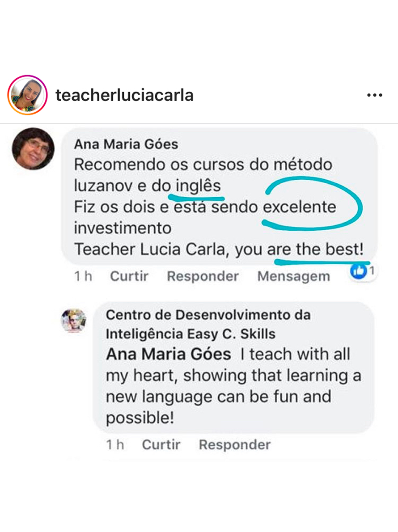
Task: Click Curtir under the page's reply
Action: (161, 445)
